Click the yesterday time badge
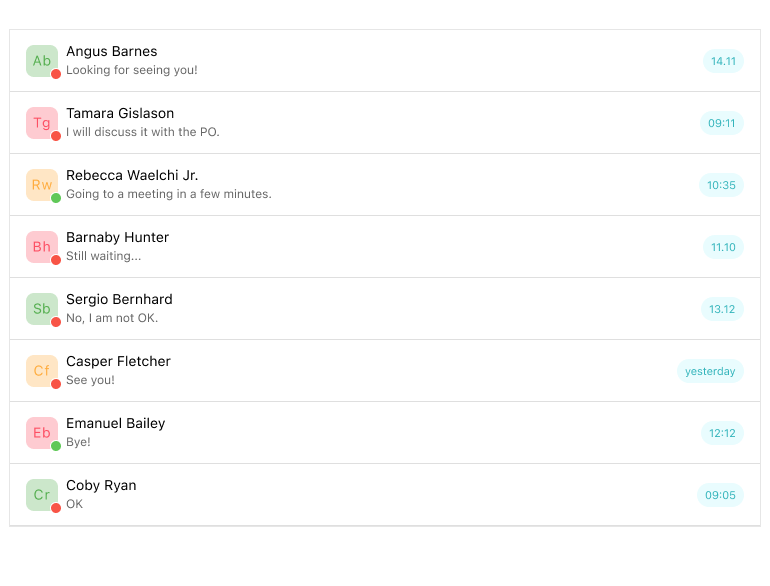Image resolution: width=770 pixels, height=586 pixels. (x=710, y=371)
